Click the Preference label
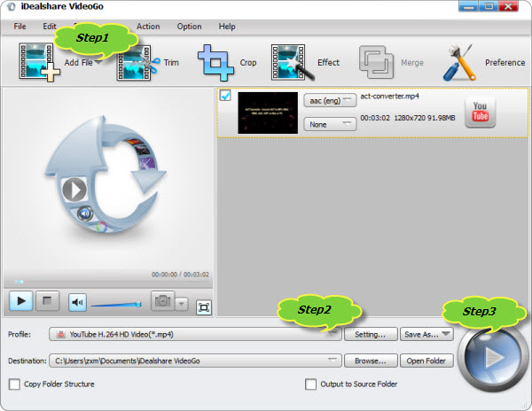 pyautogui.click(x=505, y=63)
